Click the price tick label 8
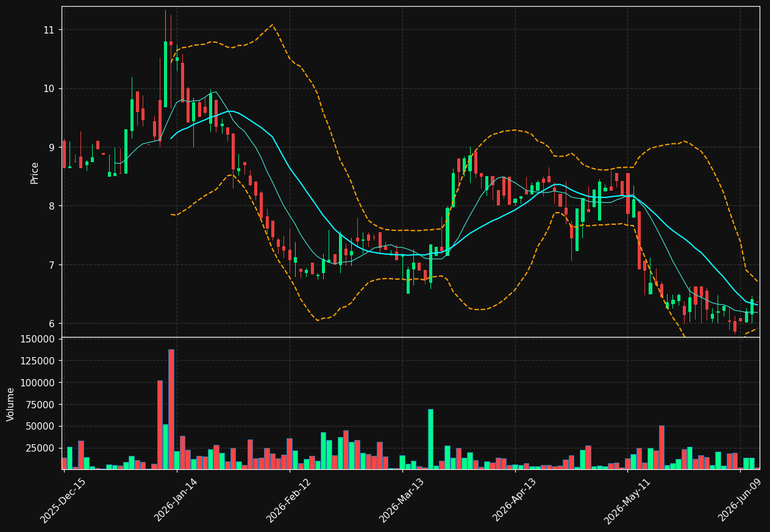This screenshot has height=532, width=770. point(52,206)
